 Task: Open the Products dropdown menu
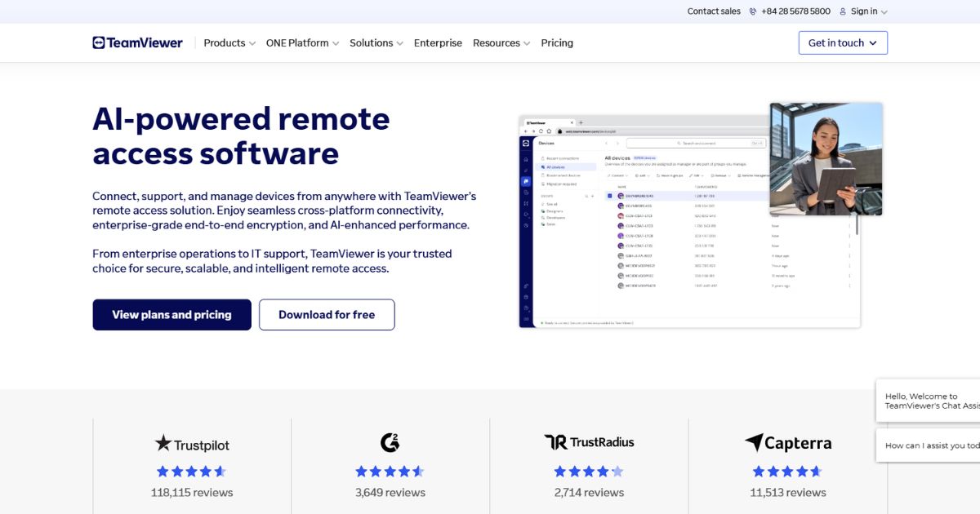229,43
